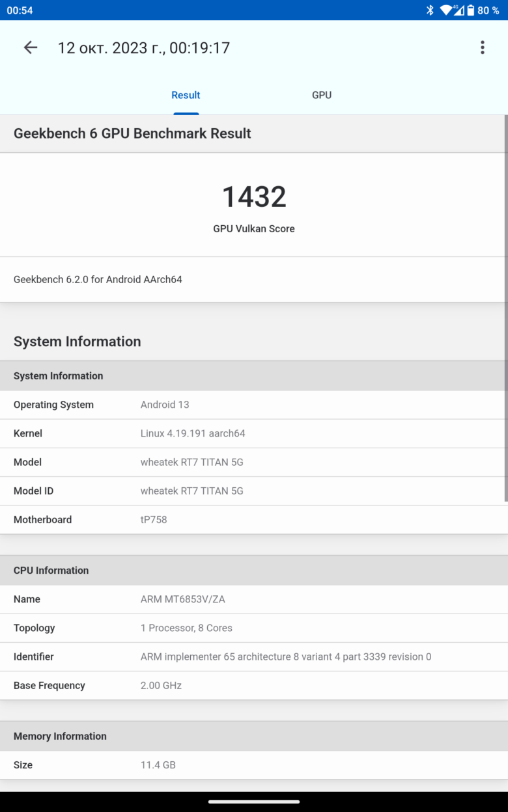Tap the ARM implementer 65 identifier value
The width and height of the screenshot is (508, 812).
(x=286, y=656)
